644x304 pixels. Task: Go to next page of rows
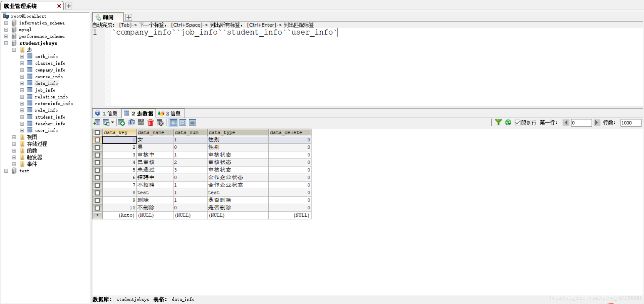(597, 123)
